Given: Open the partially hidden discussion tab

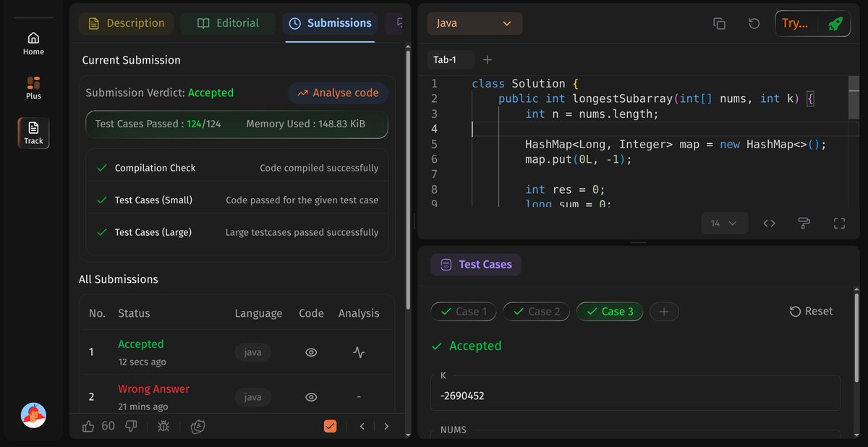Looking at the screenshot, I should 396,23.
